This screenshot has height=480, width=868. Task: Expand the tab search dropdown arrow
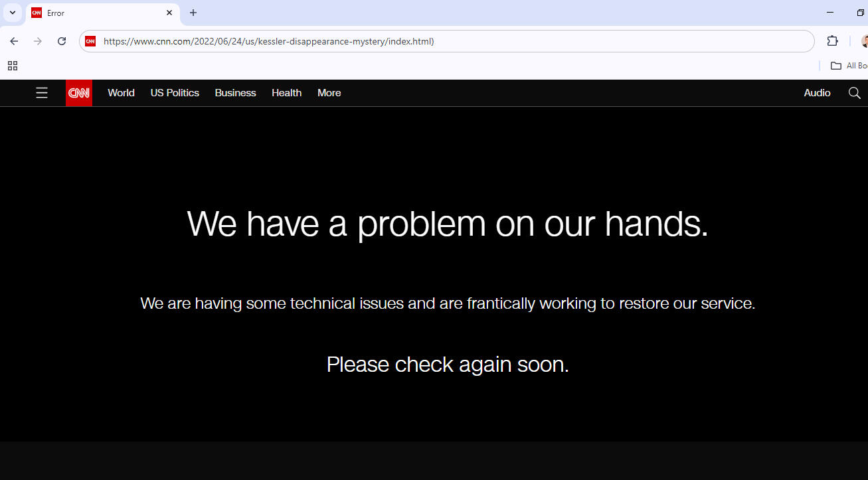click(x=12, y=13)
